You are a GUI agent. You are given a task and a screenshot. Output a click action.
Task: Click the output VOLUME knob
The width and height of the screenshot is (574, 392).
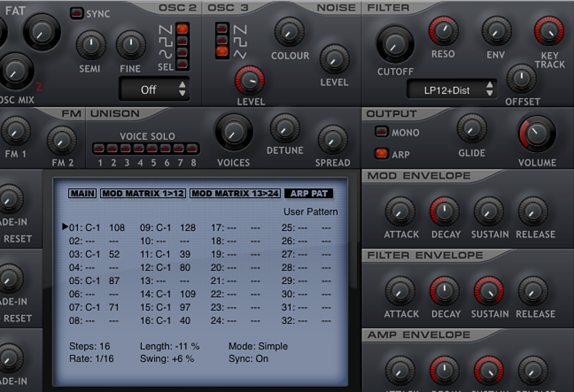(537, 133)
